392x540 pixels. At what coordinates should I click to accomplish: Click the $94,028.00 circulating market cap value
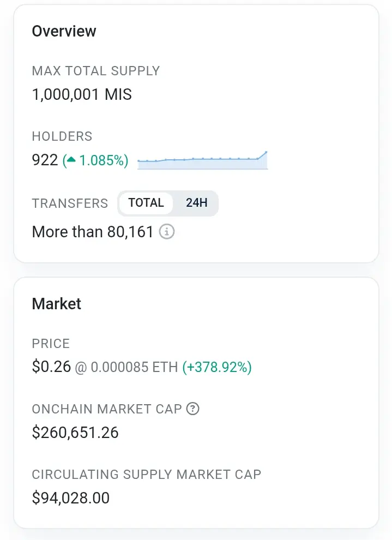click(x=70, y=498)
